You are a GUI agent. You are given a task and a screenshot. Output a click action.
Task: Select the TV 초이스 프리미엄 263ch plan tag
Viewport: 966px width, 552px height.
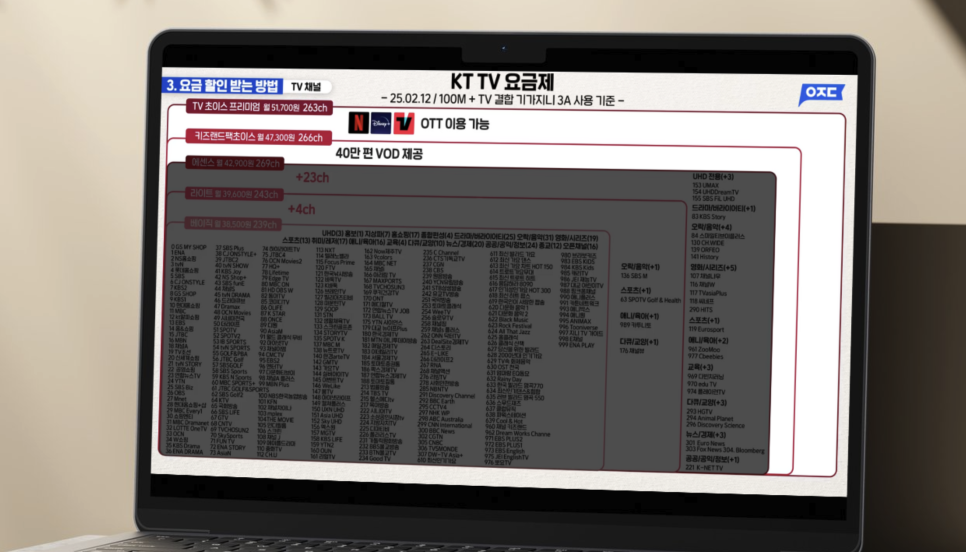coord(259,107)
